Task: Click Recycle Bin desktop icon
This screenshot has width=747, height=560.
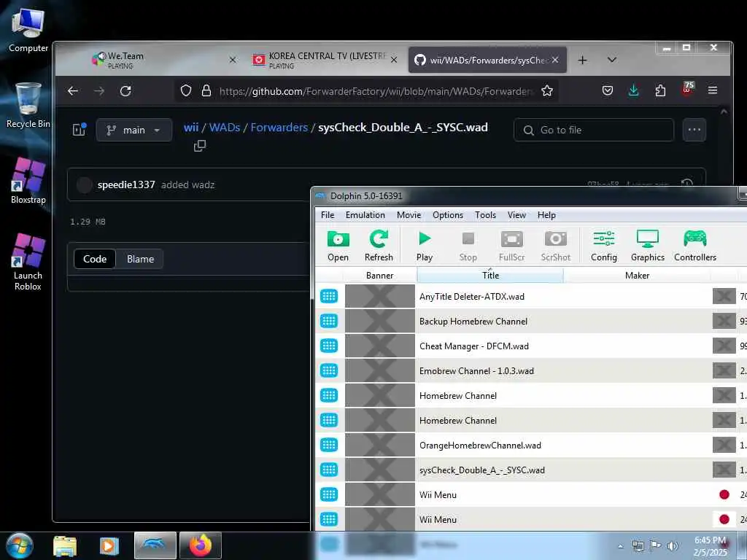Action: pos(28,106)
